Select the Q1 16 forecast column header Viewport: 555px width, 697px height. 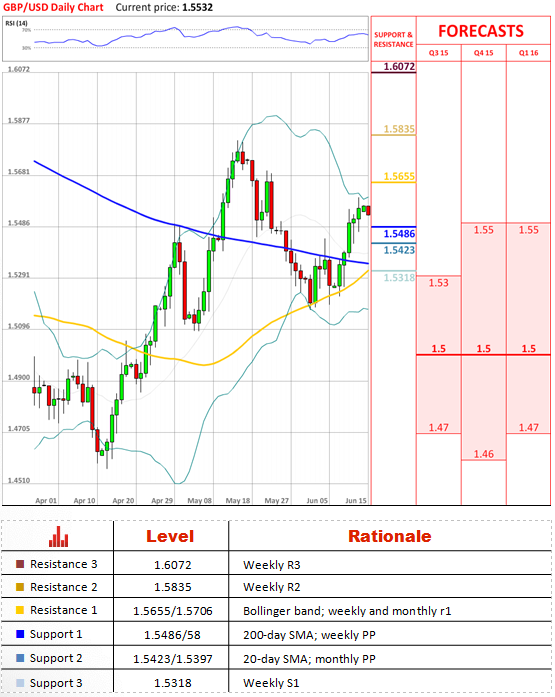point(528,53)
